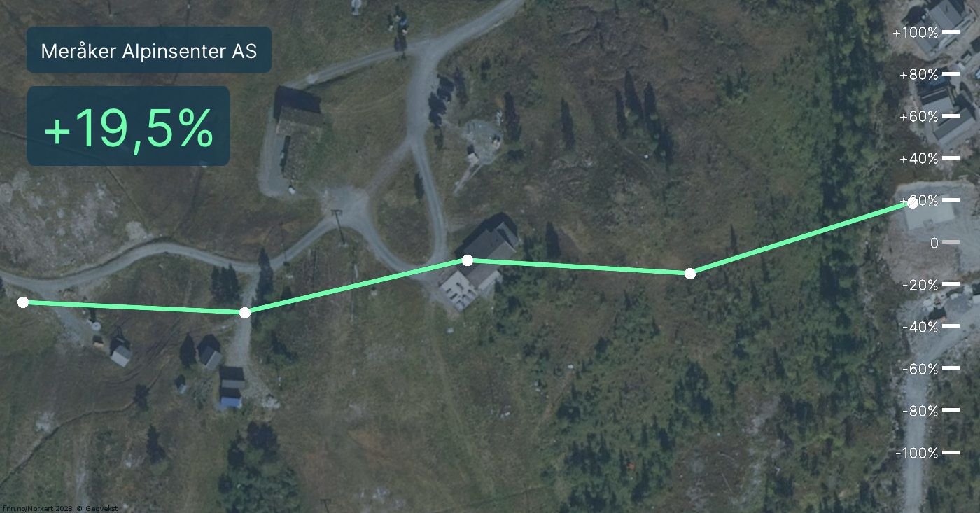980x513 pixels.
Task: Click the -60% axis tick label
Action: click(920, 368)
